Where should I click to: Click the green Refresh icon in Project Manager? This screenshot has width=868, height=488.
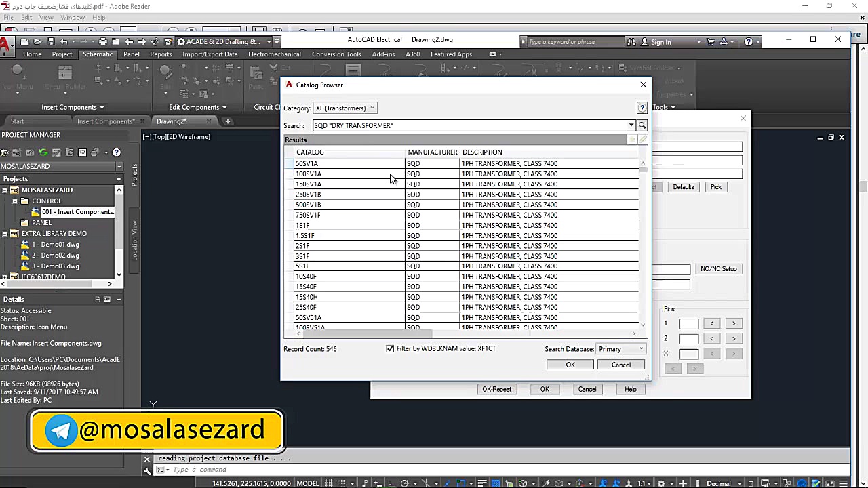click(43, 152)
